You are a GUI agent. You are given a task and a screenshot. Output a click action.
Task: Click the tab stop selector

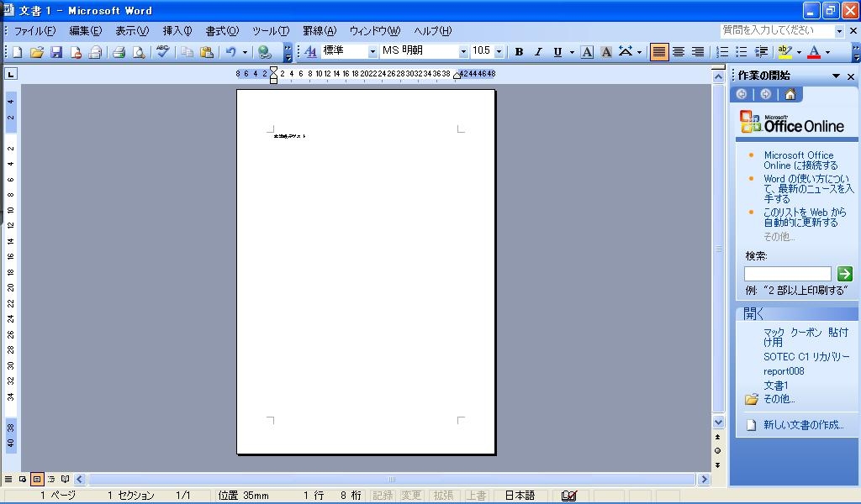pyautogui.click(x=10, y=74)
